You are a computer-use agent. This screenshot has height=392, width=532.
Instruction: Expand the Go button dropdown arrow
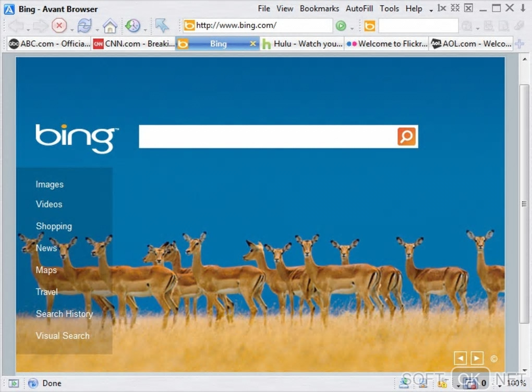352,28
